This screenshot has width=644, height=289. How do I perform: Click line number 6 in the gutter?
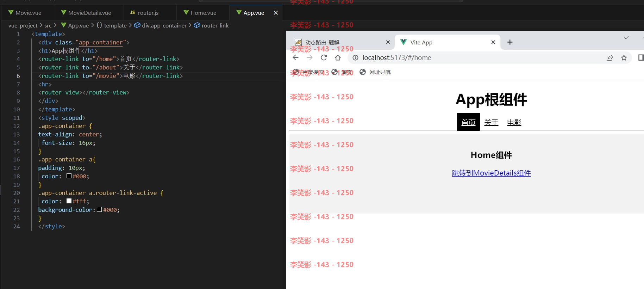18,76
